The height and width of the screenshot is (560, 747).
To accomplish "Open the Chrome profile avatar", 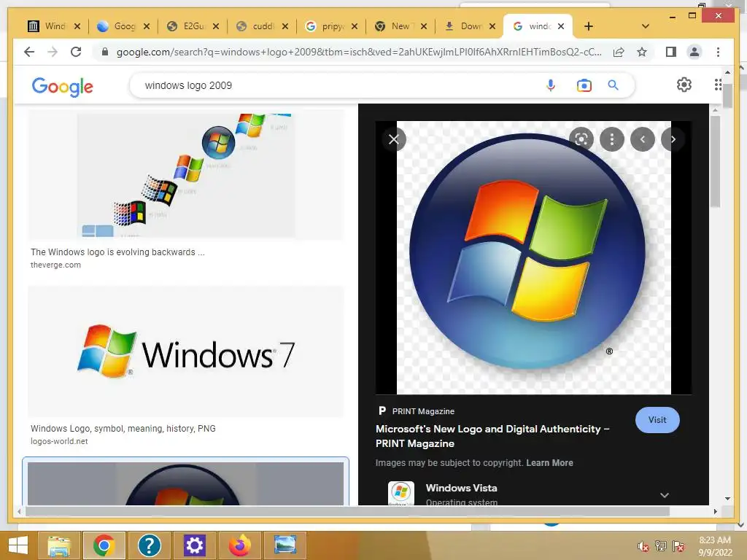I will click(694, 52).
